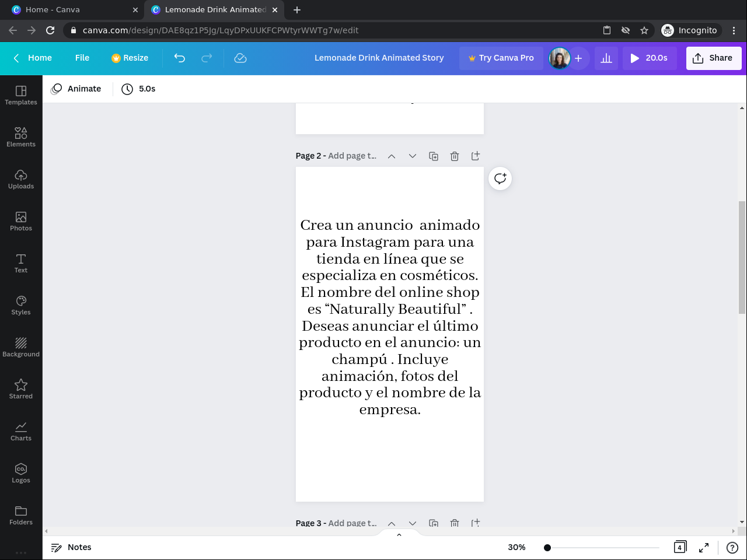
Task: Open the Text panel
Action: pyautogui.click(x=21, y=262)
